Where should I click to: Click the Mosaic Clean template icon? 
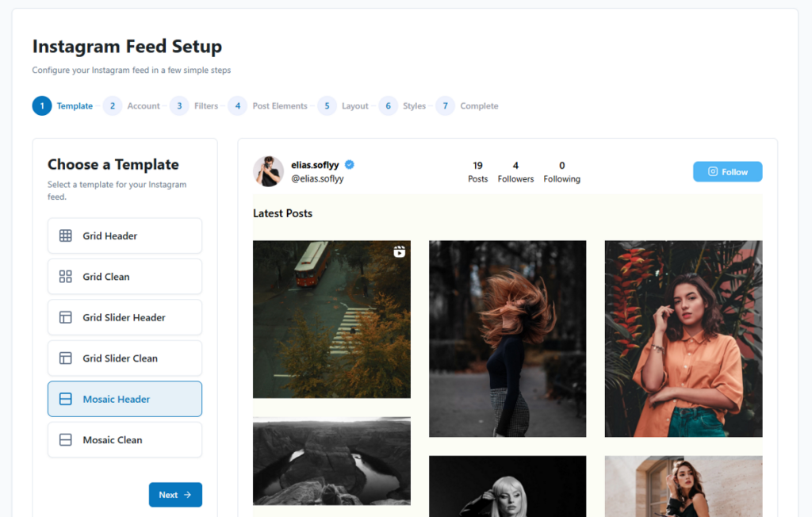point(66,439)
